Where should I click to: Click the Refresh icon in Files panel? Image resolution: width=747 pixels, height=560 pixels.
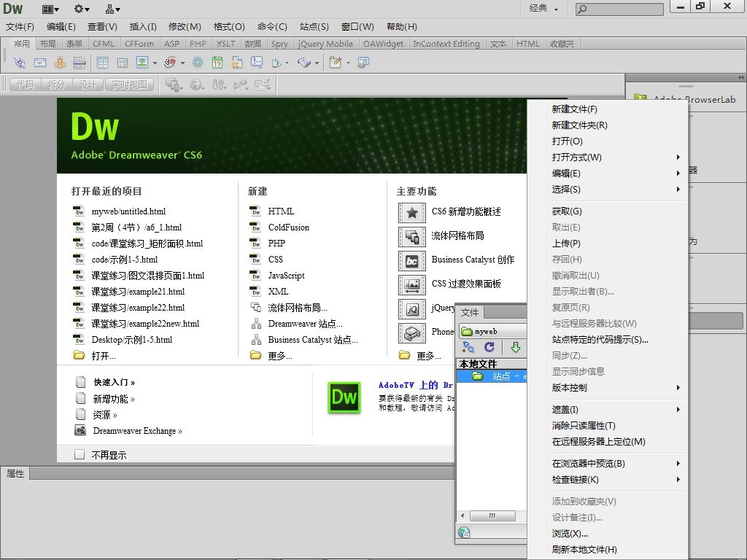tap(489, 347)
